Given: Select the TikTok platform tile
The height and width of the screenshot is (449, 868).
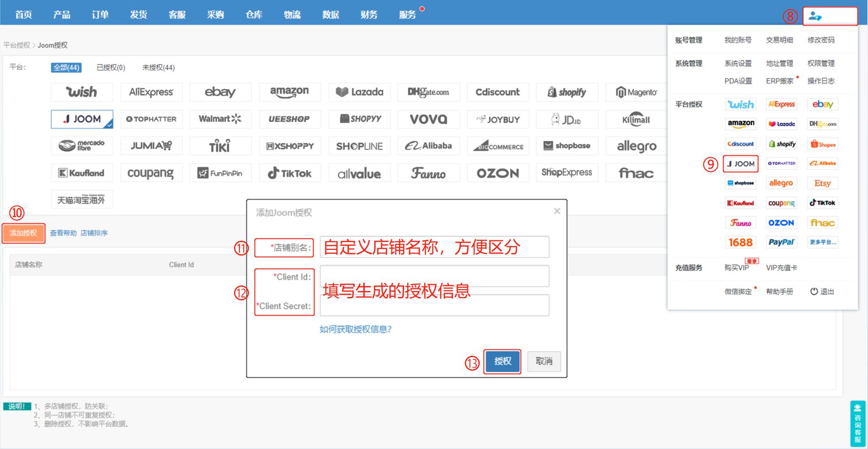Looking at the screenshot, I should point(290,173).
